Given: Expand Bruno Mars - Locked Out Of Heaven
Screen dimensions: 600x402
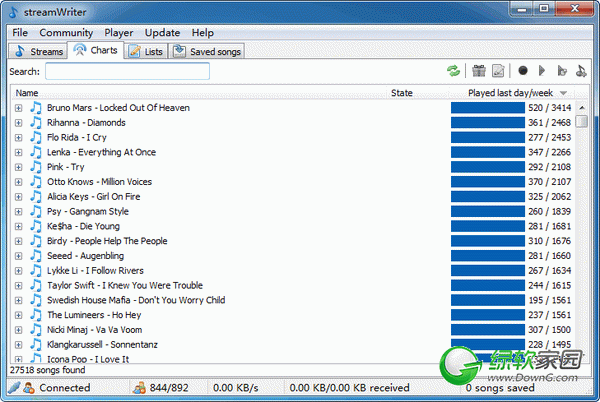Looking at the screenshot, I should [x=18, y=108].
